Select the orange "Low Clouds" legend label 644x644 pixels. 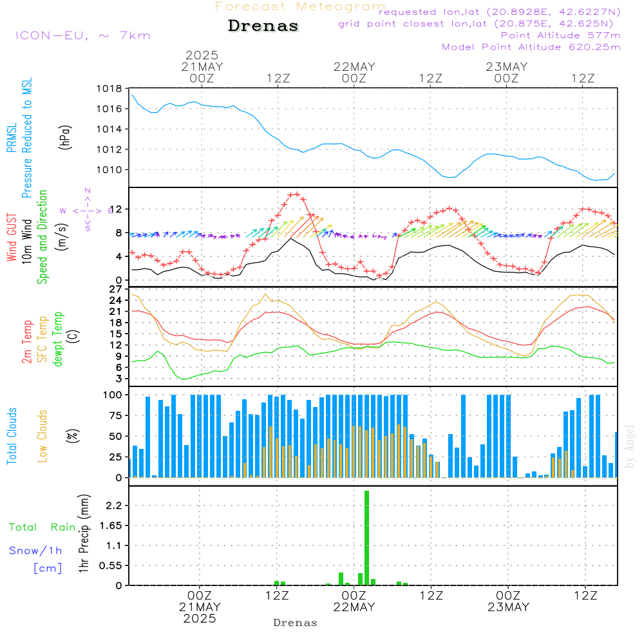coord(43,436)
